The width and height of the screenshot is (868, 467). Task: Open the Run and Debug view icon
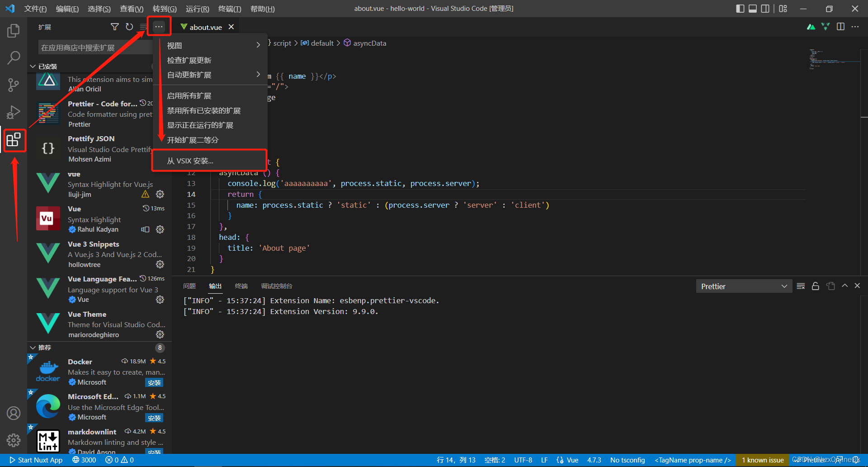14,112
